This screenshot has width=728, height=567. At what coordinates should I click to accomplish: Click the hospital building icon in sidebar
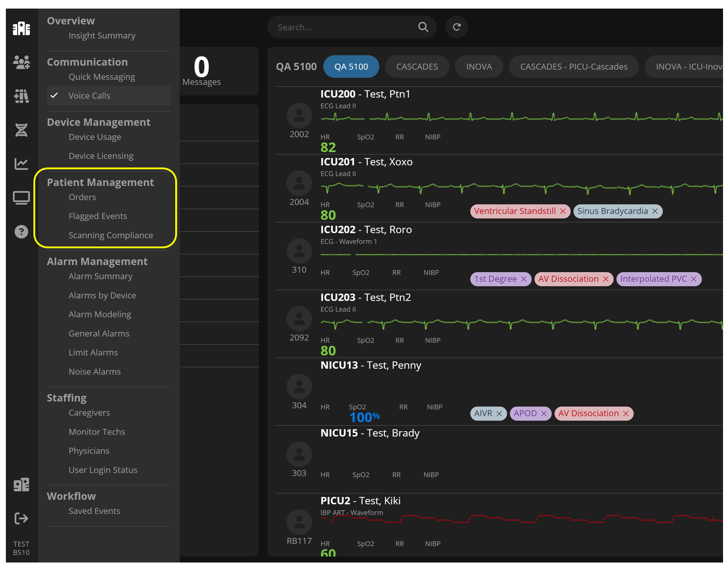tap(21, 29)
